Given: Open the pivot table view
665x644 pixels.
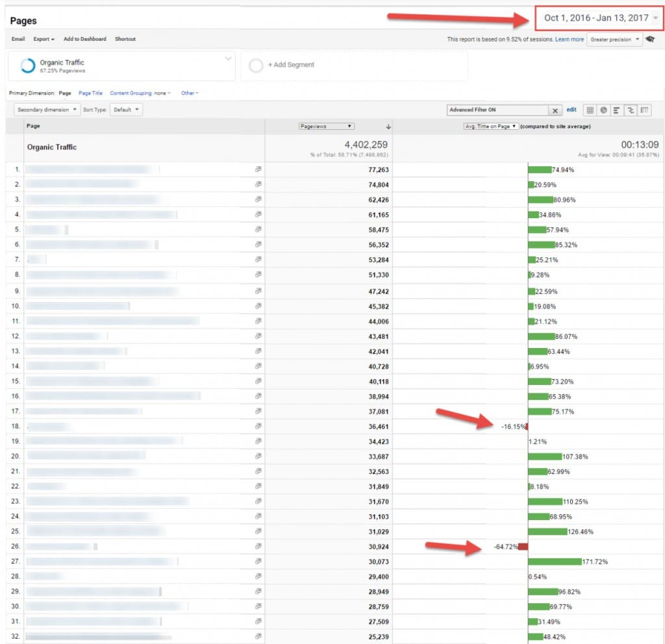Looking at the screenshot, I should pos(643,110).
